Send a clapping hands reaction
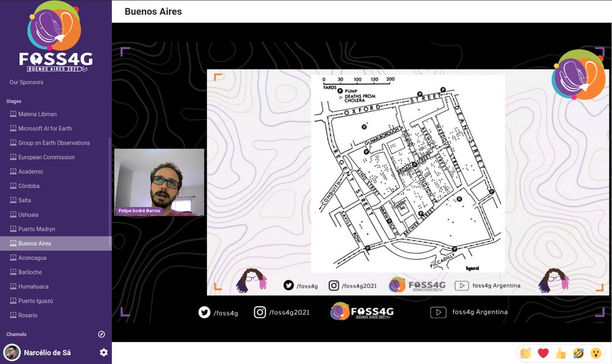This screenshot has height=364, width=612. point(526,353)
